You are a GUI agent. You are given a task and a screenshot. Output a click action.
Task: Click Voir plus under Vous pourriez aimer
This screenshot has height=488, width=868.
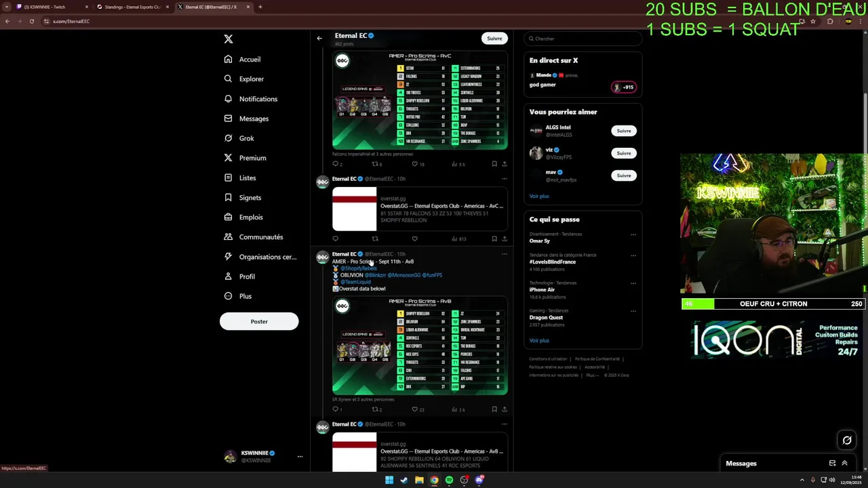click(539, 196)
